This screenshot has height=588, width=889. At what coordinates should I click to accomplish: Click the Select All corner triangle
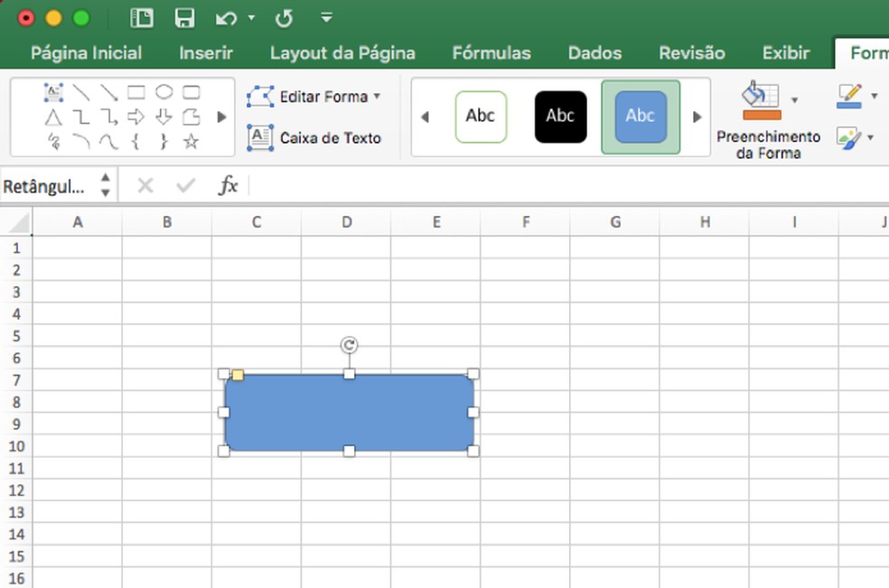pos(19,223)
